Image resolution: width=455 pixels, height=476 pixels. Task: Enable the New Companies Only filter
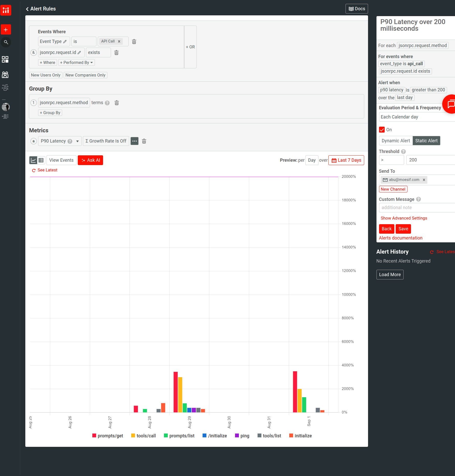85,75
